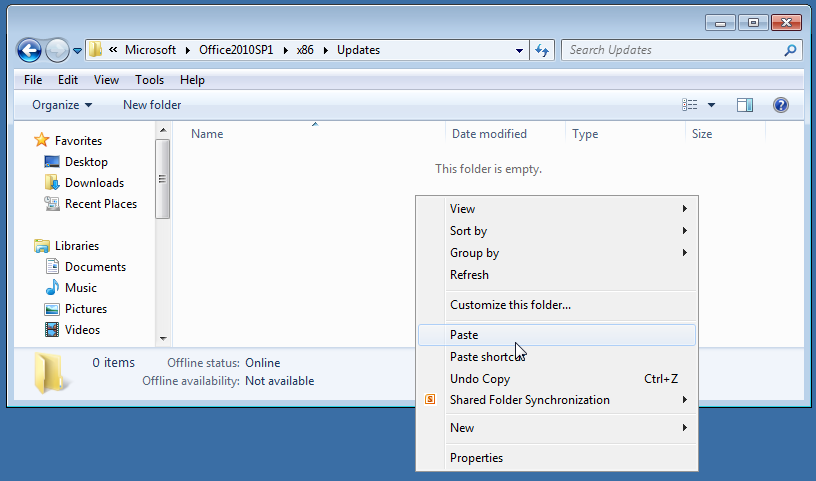The height and width of the screenshot is (481, 816).
Task: Choose Refresh from the context menu
Action: coord(557,274)
